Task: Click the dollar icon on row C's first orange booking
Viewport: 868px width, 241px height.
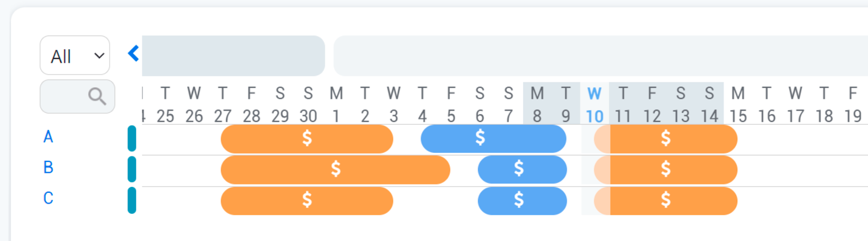Action: click(307, 200)
